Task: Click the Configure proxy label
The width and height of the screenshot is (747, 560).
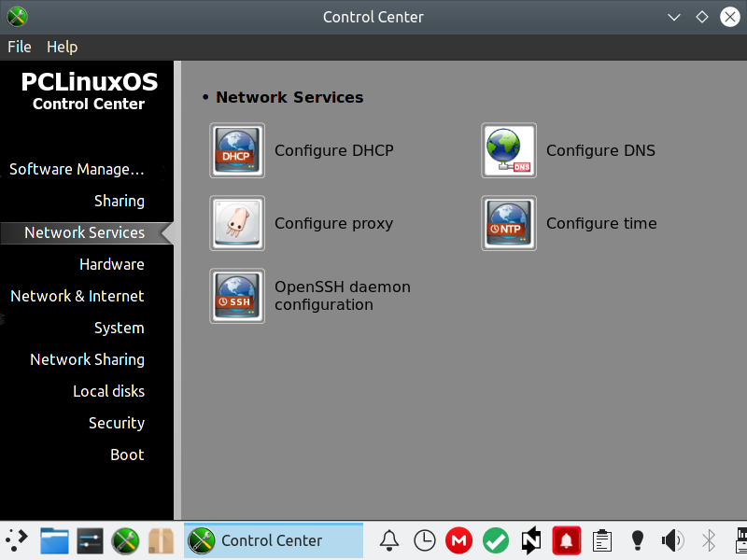Action: tap(333, 223)
